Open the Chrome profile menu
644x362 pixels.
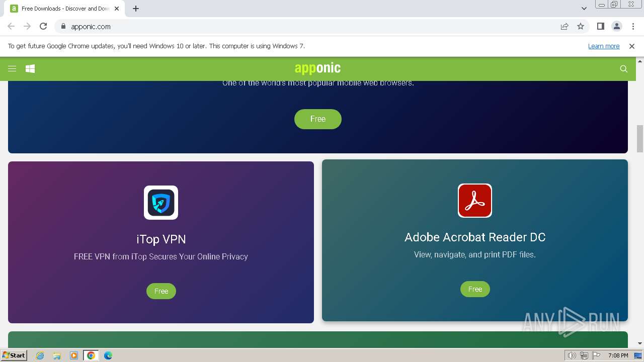tap(617, 27)
